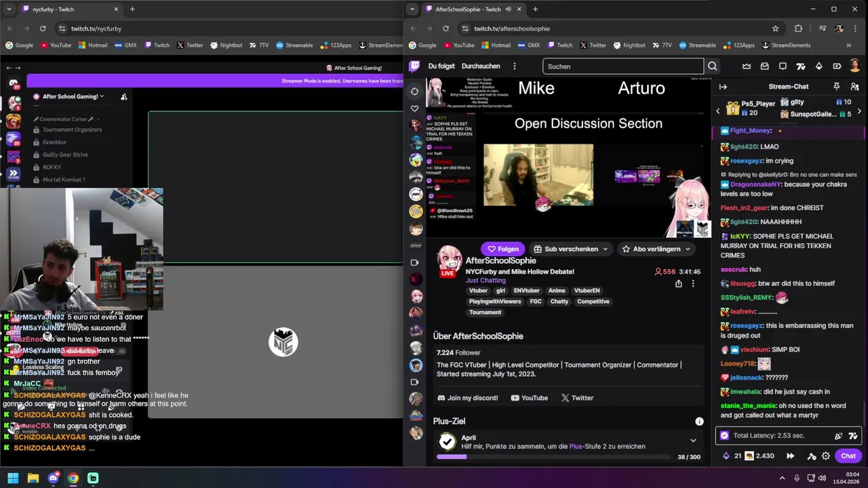Click the search magnifier button on Twitch
This screenshot has width=868, height=488.
[712, 66]
